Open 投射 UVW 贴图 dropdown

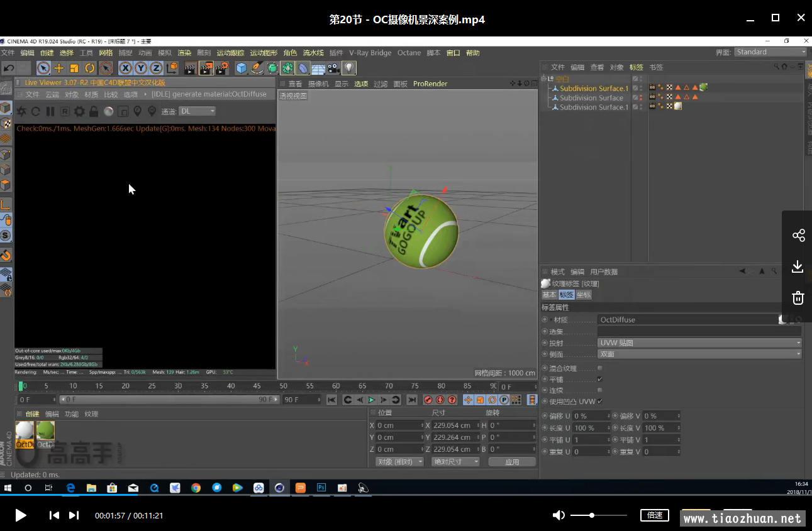699,343
